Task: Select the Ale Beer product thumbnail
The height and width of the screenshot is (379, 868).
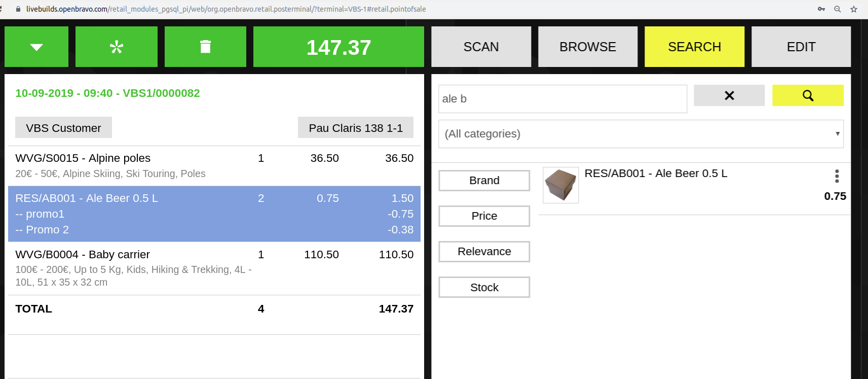Action: click(x=560, y=185)
